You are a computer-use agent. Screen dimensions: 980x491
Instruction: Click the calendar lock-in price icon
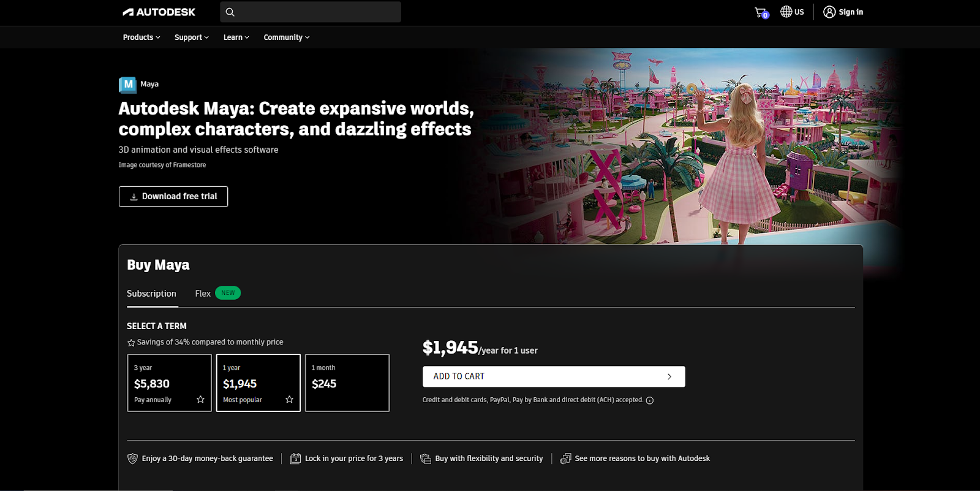(x=295, y=459)
